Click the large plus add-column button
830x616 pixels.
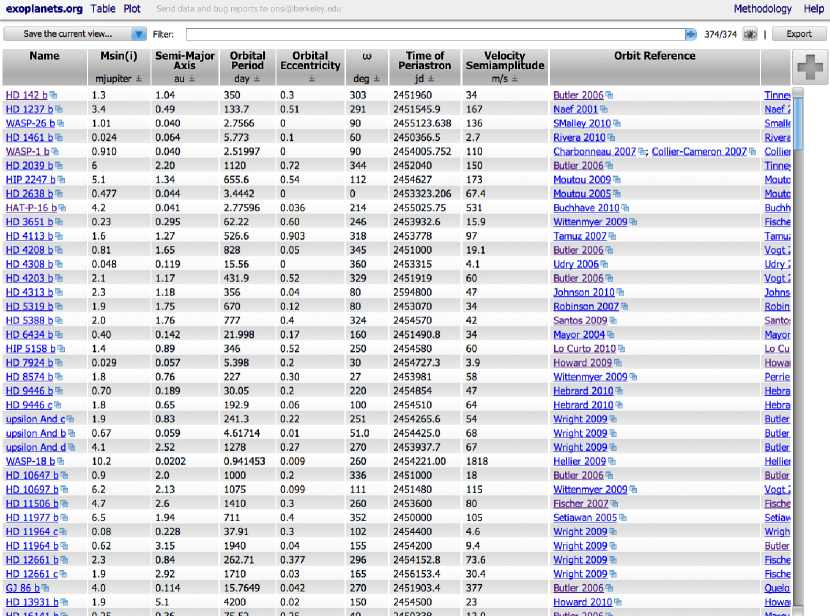click(811, 68)
